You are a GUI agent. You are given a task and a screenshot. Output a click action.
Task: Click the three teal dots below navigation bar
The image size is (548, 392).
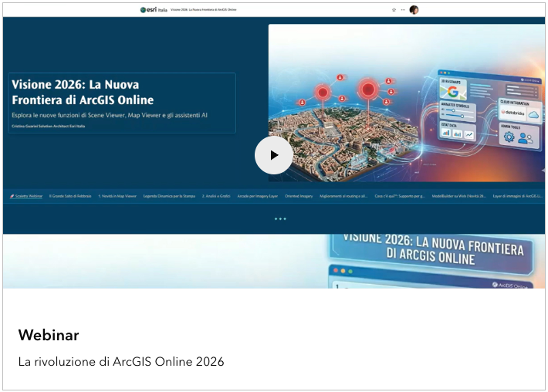[280, 218]
